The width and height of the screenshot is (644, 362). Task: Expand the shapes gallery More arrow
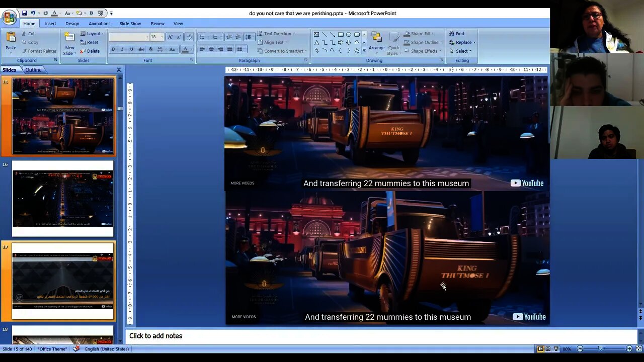(364, 51)
